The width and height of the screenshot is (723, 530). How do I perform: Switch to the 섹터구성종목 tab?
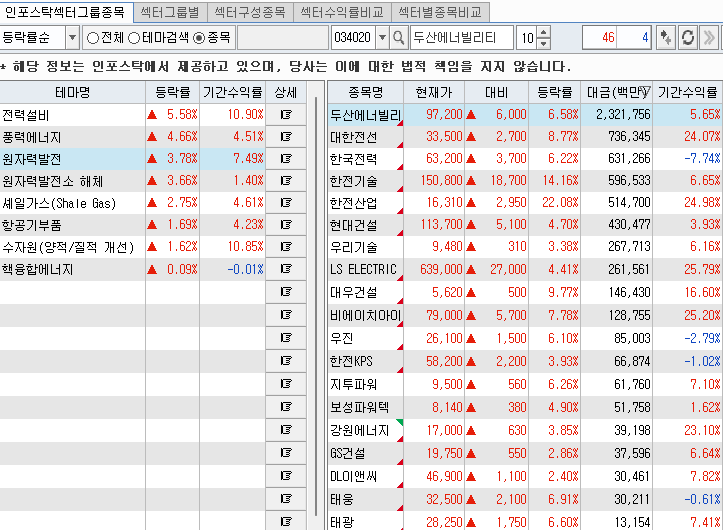[250, 12]
